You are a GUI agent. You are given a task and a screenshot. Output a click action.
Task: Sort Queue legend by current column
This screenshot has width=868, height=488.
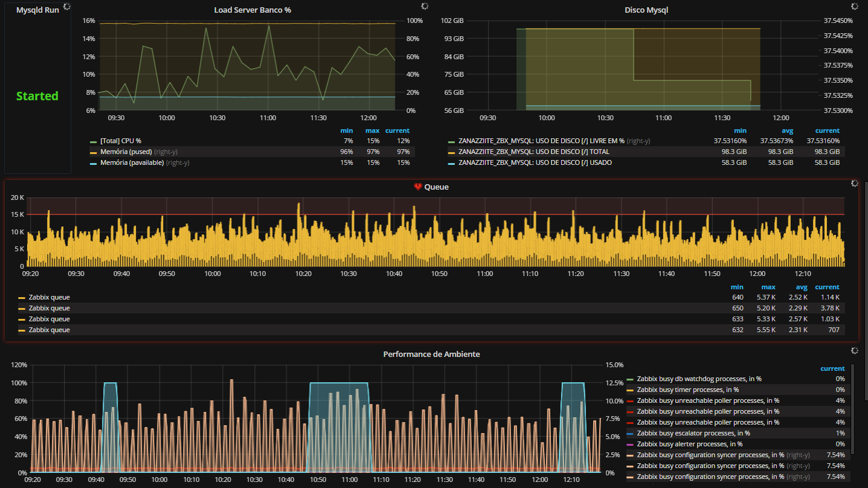(827, 287)
